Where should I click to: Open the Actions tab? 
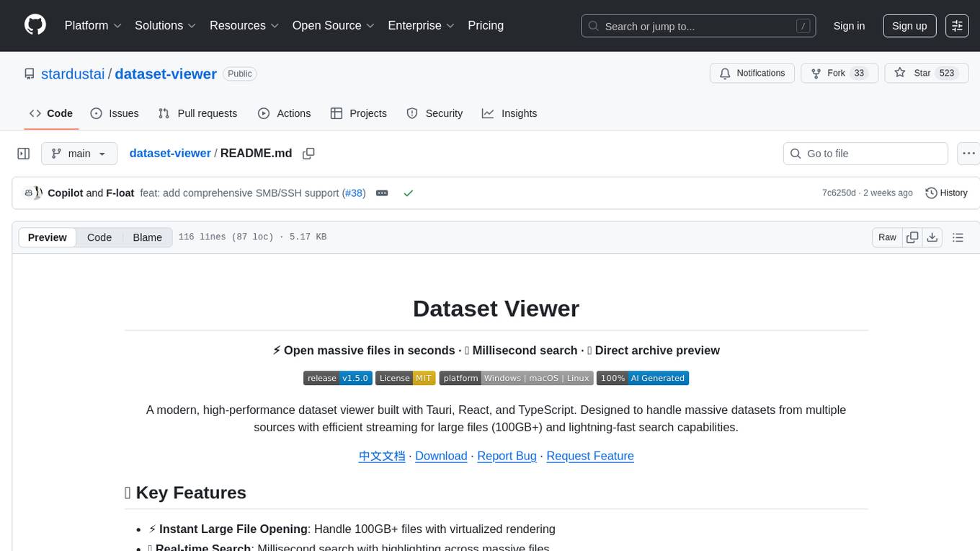pos(285,113)
